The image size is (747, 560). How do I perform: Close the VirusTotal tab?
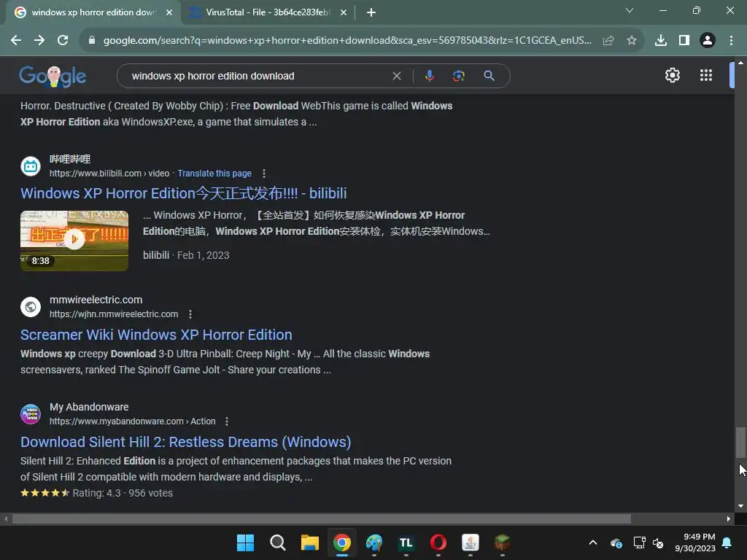(344, 12)
